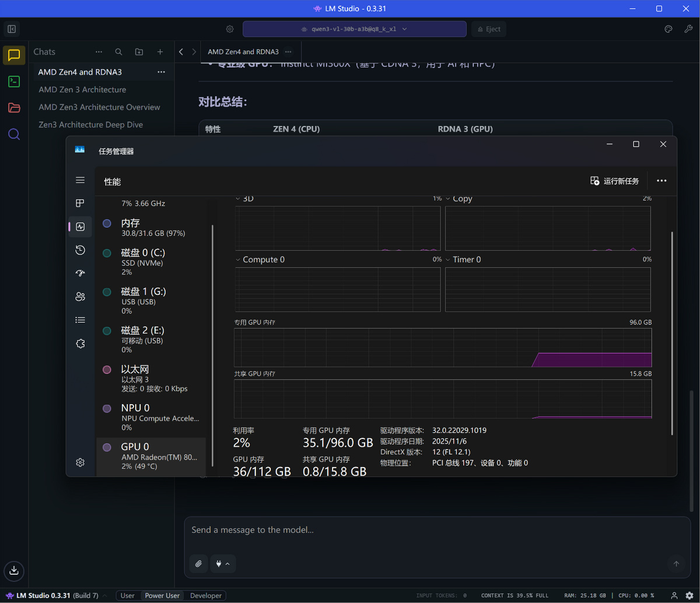Viewport: 700px width, 603px height.
Task: Open Task Manager's more options ellipsis
Action: (661, 181)
